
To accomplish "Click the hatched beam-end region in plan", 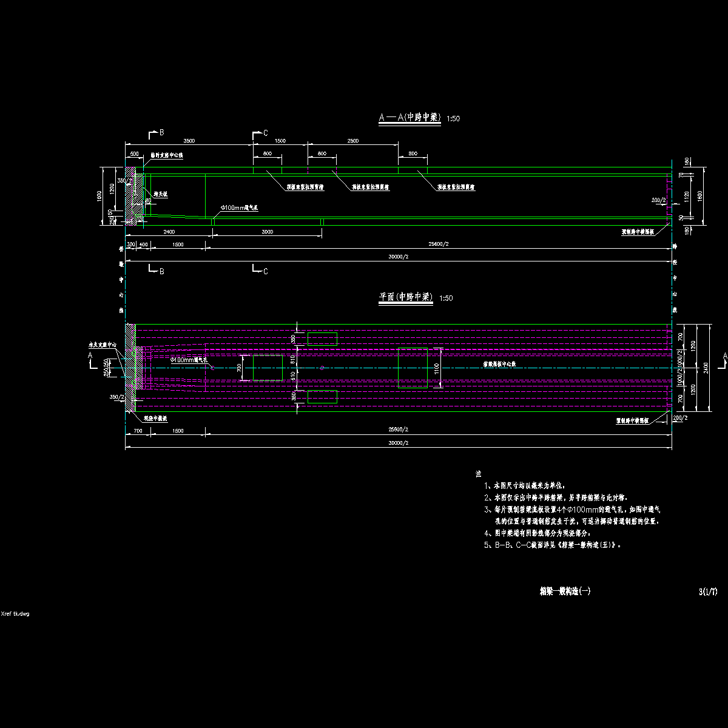I will coord(130,368).
